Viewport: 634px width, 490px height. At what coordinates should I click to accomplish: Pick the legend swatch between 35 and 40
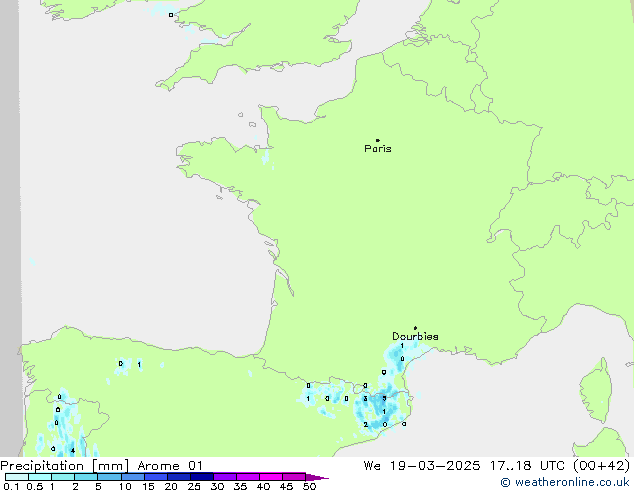click(x=248, y=477)
